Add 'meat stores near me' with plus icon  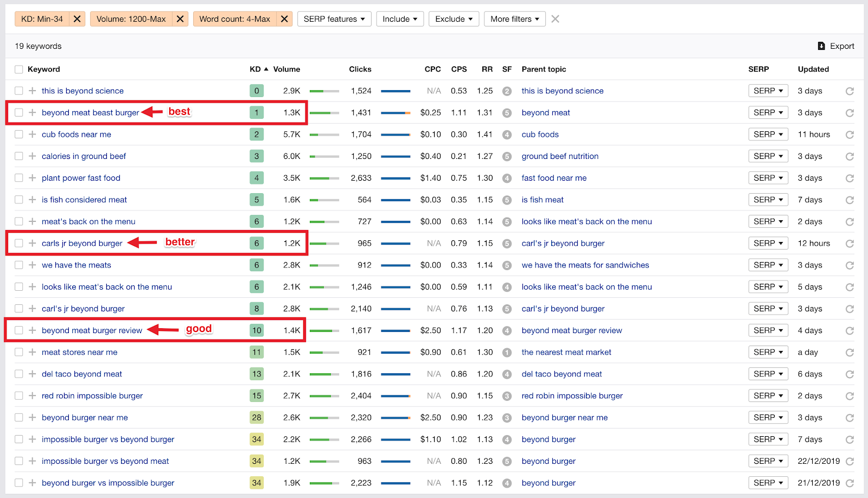pyautogui.click(x=33, y=352)
